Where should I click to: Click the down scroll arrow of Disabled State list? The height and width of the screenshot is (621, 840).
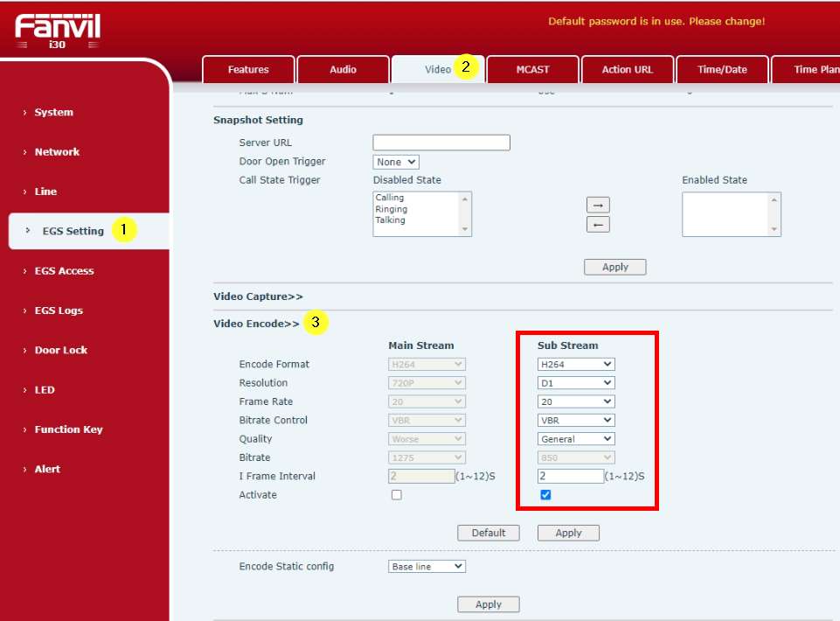[x=464, y=229]
